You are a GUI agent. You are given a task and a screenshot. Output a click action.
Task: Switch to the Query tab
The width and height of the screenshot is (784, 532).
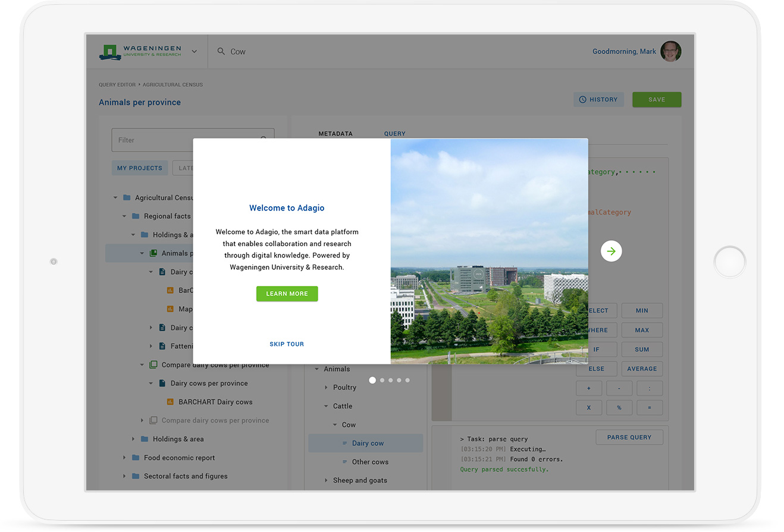point(395,134)
